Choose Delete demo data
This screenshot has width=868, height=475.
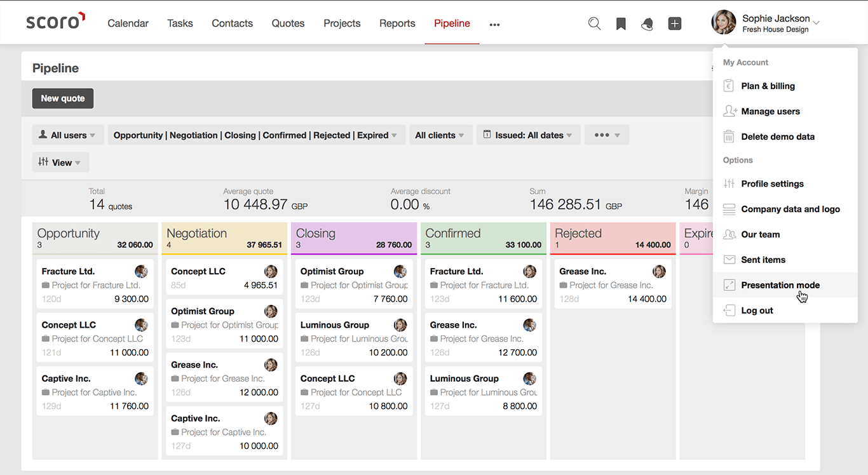(785, 137)
